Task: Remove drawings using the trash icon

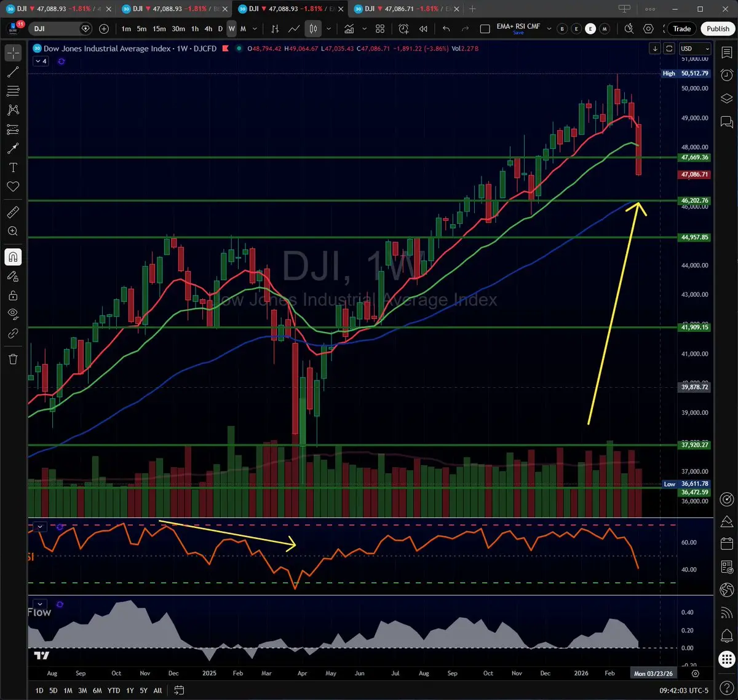Action: tap(13, 358)
